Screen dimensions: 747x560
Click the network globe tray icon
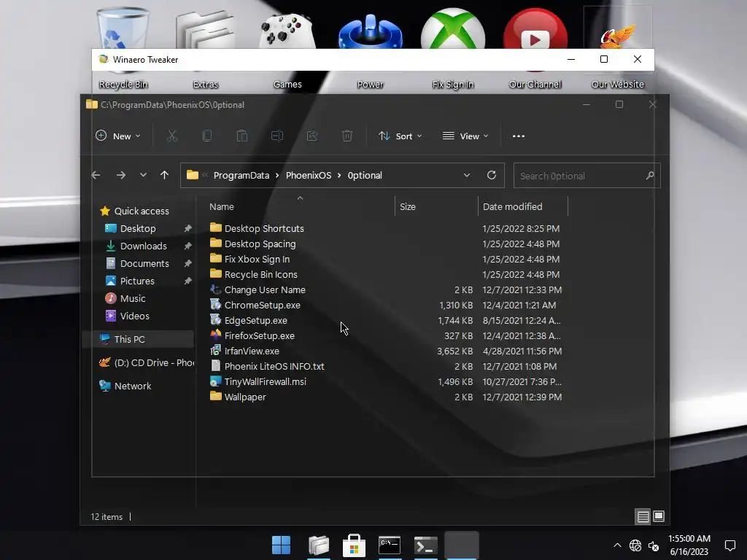(635, 545)
